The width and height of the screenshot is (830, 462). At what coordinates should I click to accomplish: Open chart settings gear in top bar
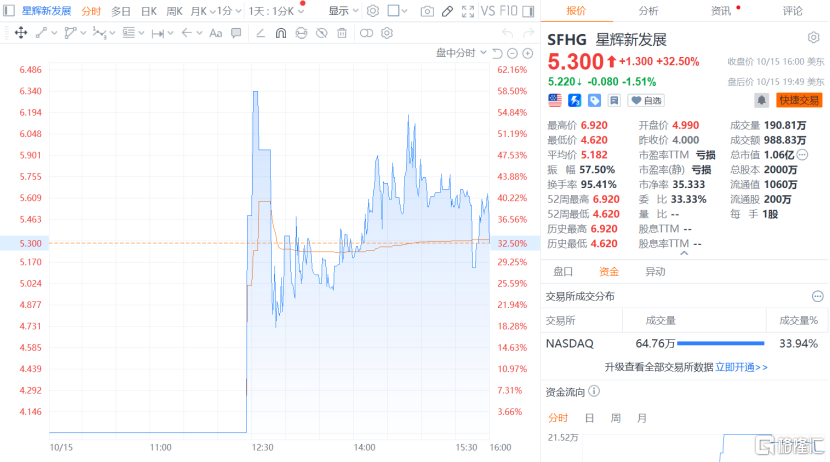coord(373,11)
